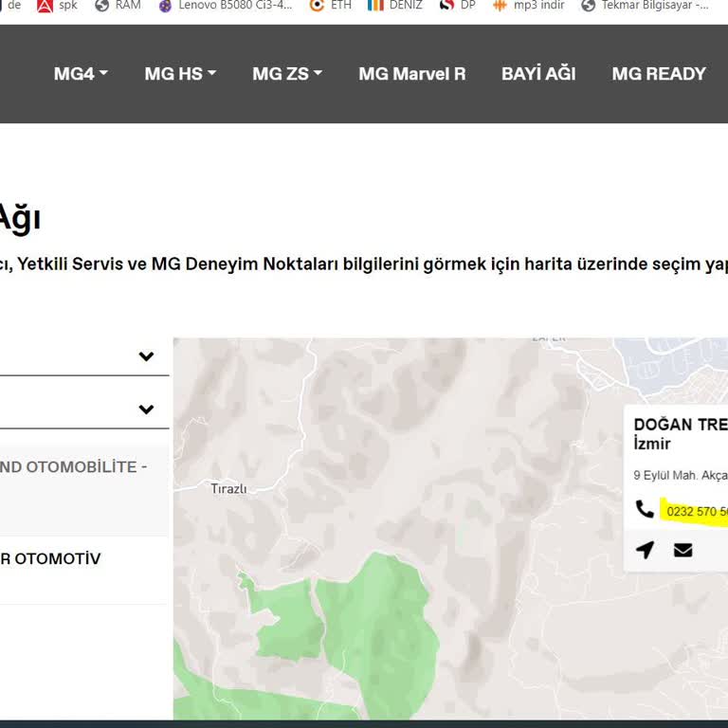The height and width of the screenshot is (728, 728).
Task: Expand the second filter dropdown chevron
Action: (146, 409)
